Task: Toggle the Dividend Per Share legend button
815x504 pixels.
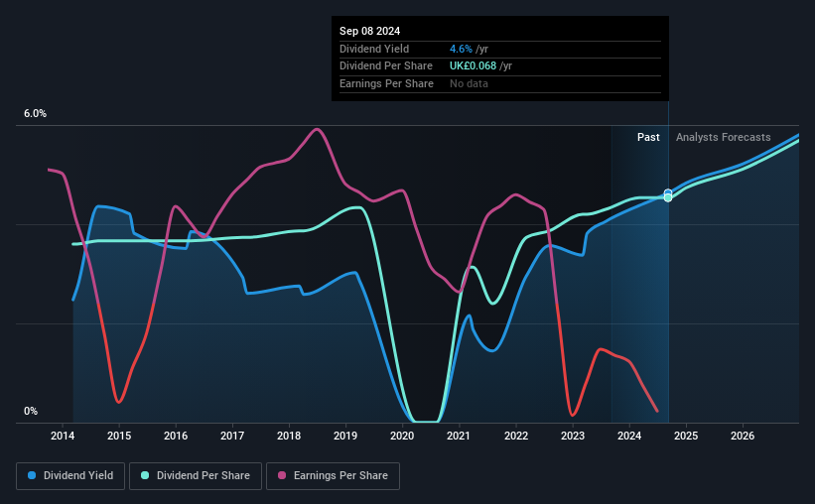Action: (196, 476)
